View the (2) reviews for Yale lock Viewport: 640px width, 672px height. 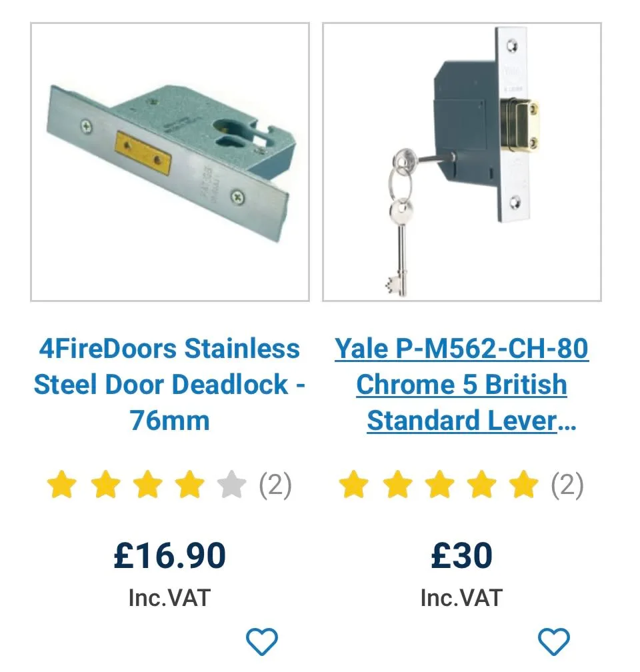(567, 485)
